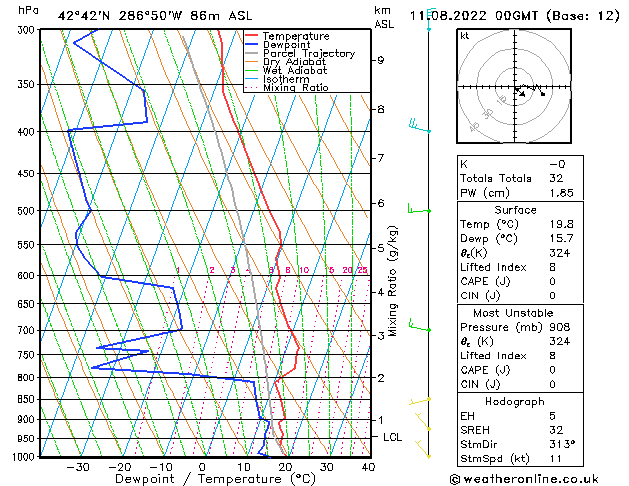The height and width of the screenshot is (486, 629).
Task: Click the 'kt' label in the hodograph
Action: 465,36
